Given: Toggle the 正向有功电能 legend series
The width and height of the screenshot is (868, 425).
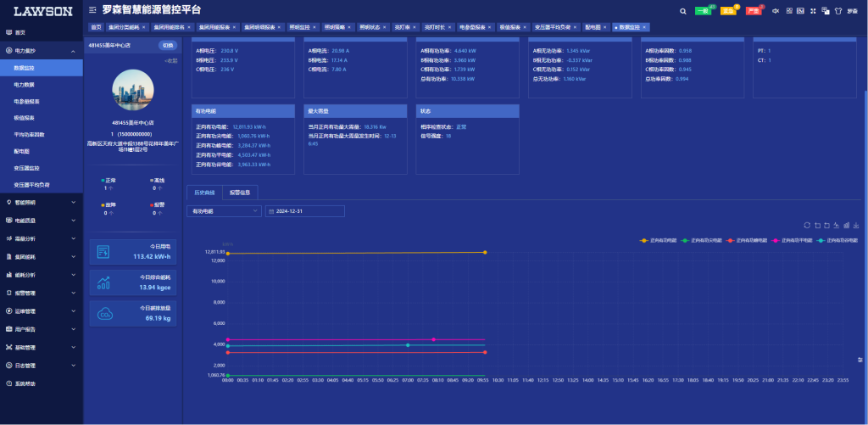Looking at the screenshot, I should (658, 240).
